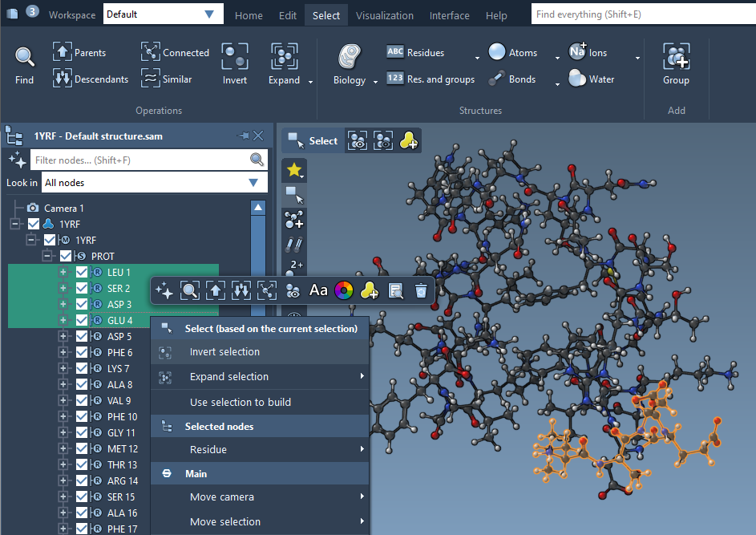Screen dimensions: 756x535
Task: Click Use selection to build
Action: (240, 402)
